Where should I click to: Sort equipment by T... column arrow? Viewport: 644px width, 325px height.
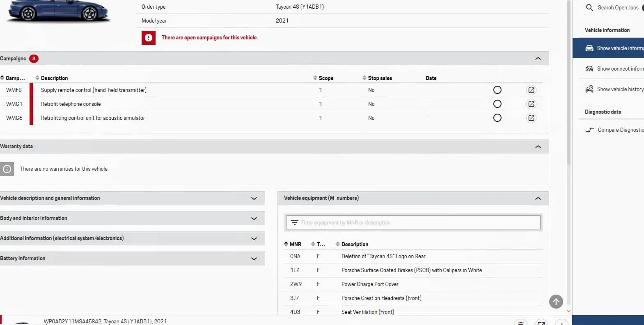pyautogui.click(x=313, y=244)
